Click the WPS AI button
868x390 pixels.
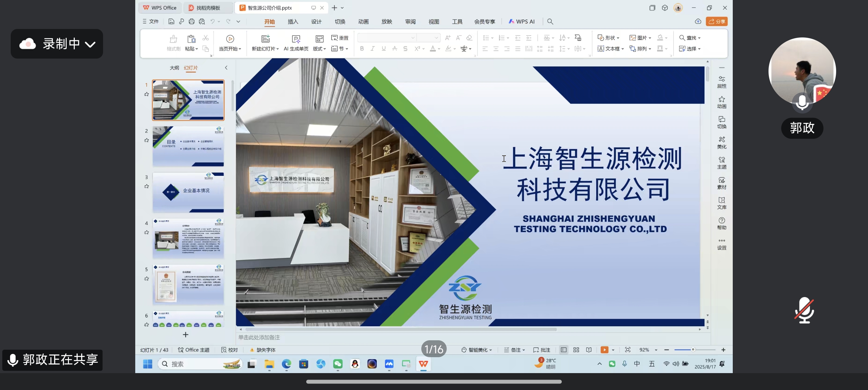click(521, 21)
